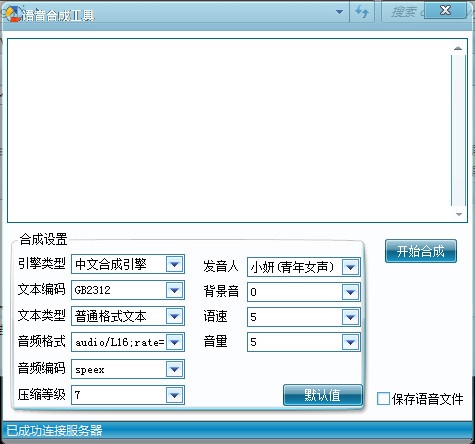Click the 已成功连接服务器 status text
Viewport: 475px width, 444px height.
(54, 430)
